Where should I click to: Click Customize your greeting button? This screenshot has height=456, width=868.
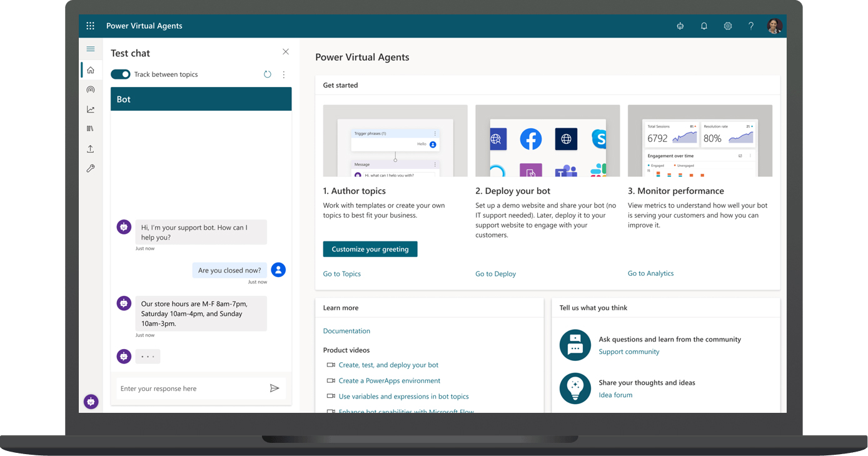pyautogui.click(x=370, y=249)
